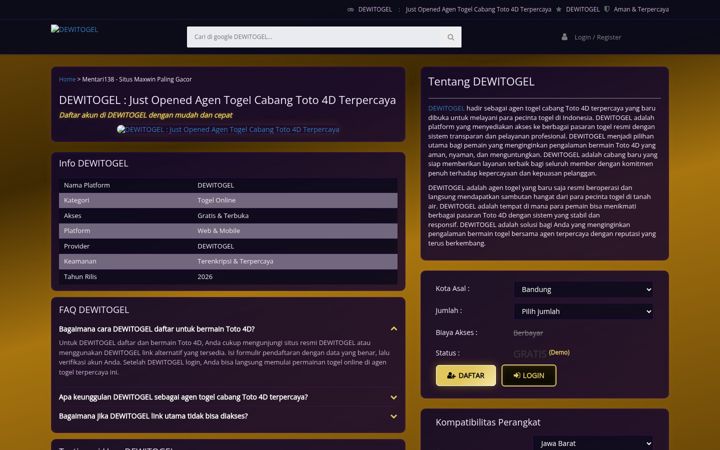Click the 'Keamanan' row label

coord(80,261)
